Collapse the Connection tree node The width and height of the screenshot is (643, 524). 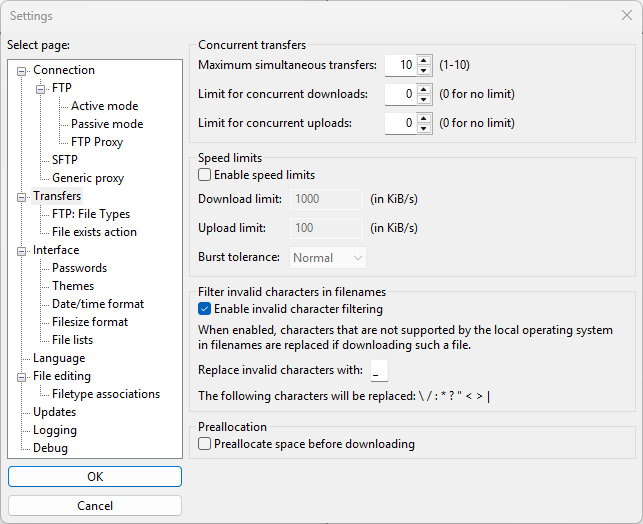[22, 70]
